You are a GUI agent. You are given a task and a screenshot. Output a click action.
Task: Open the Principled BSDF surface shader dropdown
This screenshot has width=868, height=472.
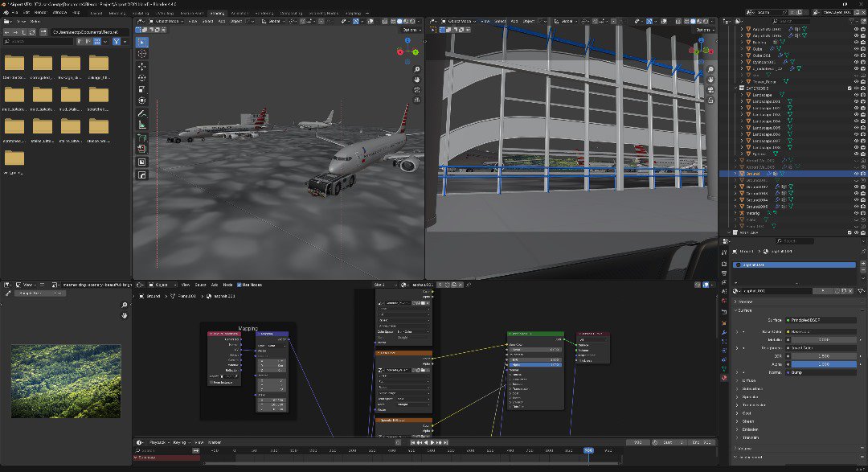(x=821, y=320)
